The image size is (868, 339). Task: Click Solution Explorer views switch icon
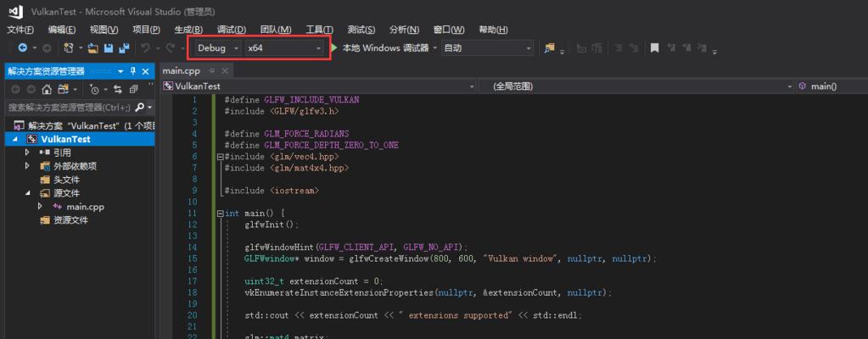(x=63, y=89)
